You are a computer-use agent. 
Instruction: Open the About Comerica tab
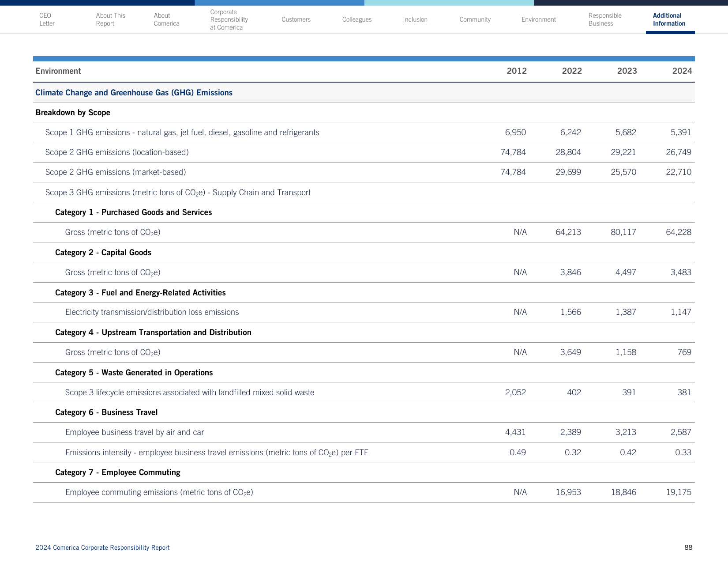[x=166, y=19]
